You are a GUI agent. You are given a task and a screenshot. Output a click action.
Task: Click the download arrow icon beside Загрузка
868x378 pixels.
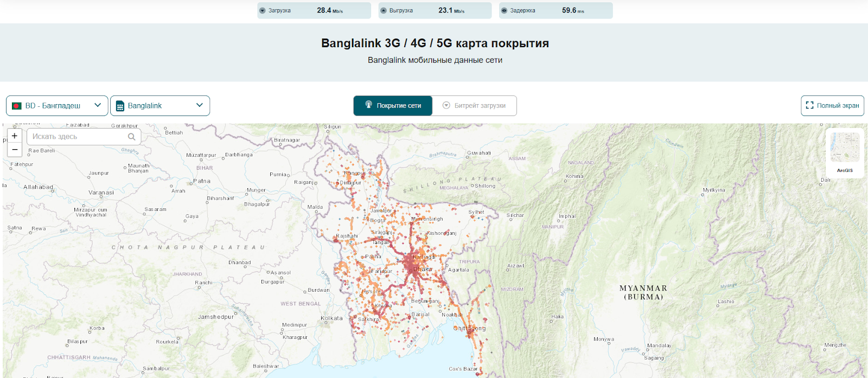pyautogui.click(x=263, y=11)
